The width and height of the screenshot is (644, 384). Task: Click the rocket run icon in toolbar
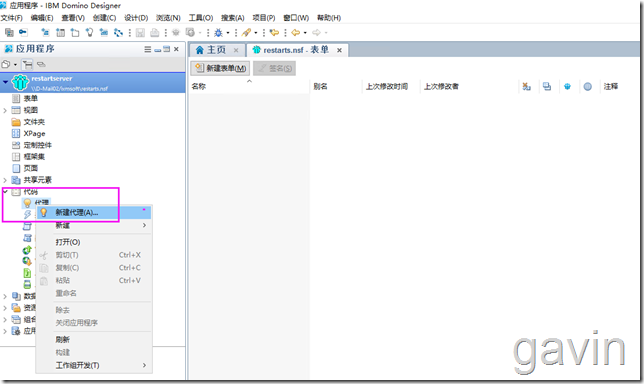pos(246,32)
